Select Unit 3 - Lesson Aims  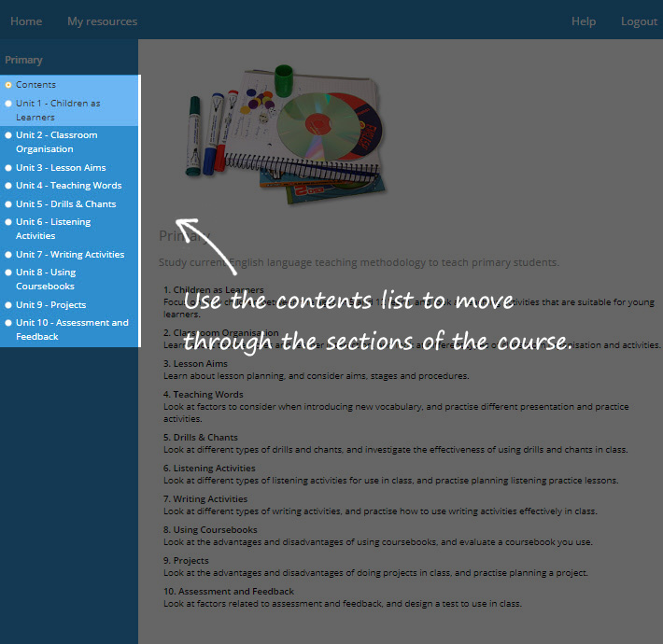(61, 168)
